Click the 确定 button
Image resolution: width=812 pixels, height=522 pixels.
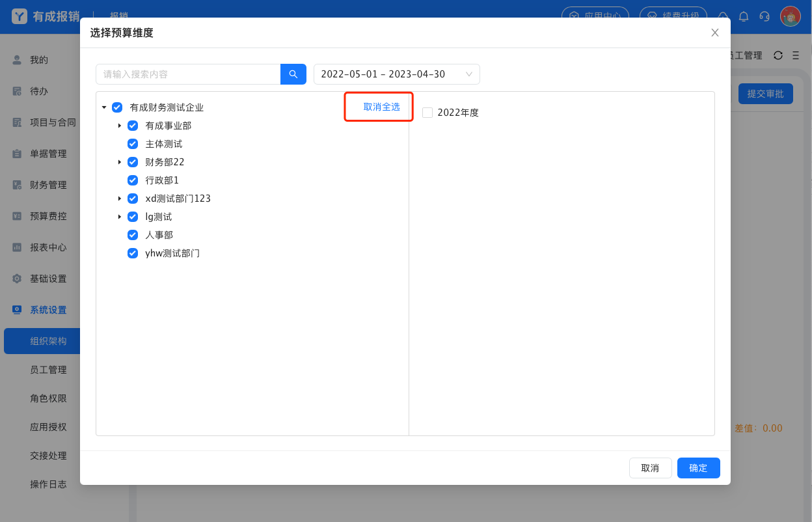coord(698,468)
